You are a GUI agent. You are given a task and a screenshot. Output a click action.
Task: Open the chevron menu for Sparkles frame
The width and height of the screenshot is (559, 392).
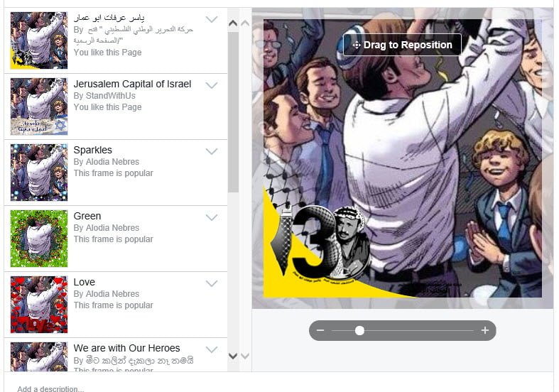212,151
